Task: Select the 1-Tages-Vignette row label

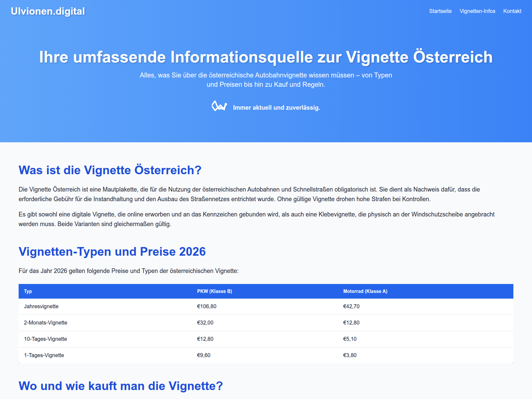Action: point(44,355)
